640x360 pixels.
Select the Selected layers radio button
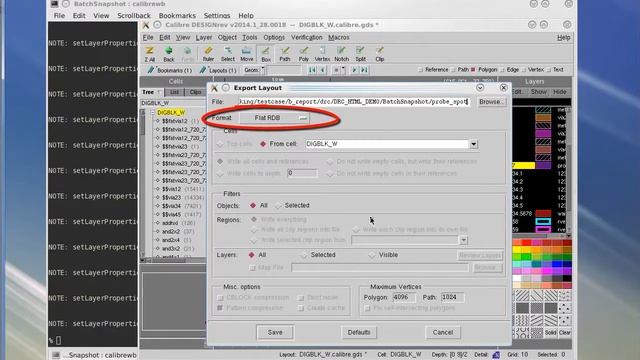click(304, 255)
